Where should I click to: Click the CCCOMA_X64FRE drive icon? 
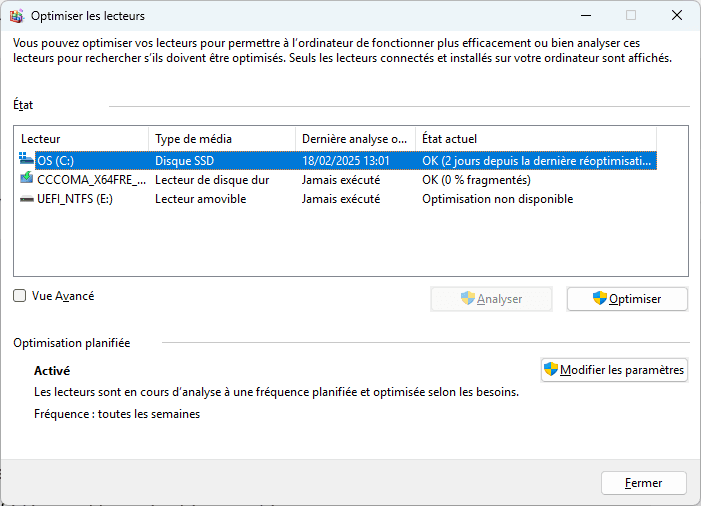coord(27,178)
